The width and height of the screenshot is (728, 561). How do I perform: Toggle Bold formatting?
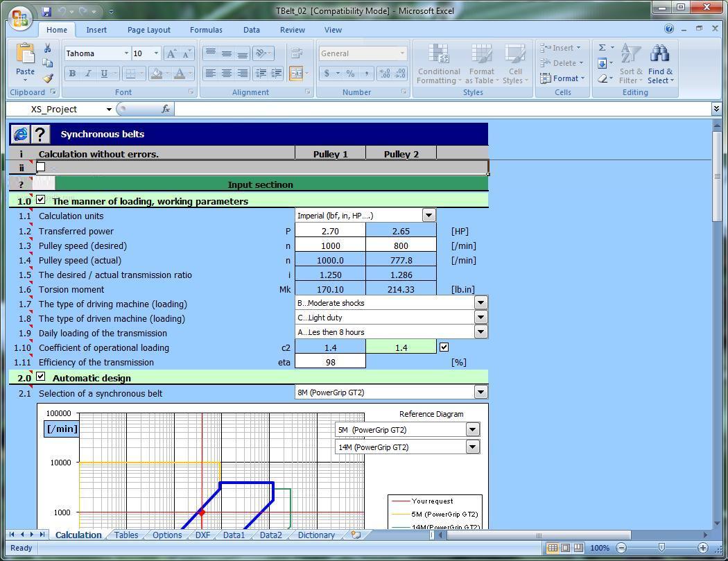(x=72, y=74)
